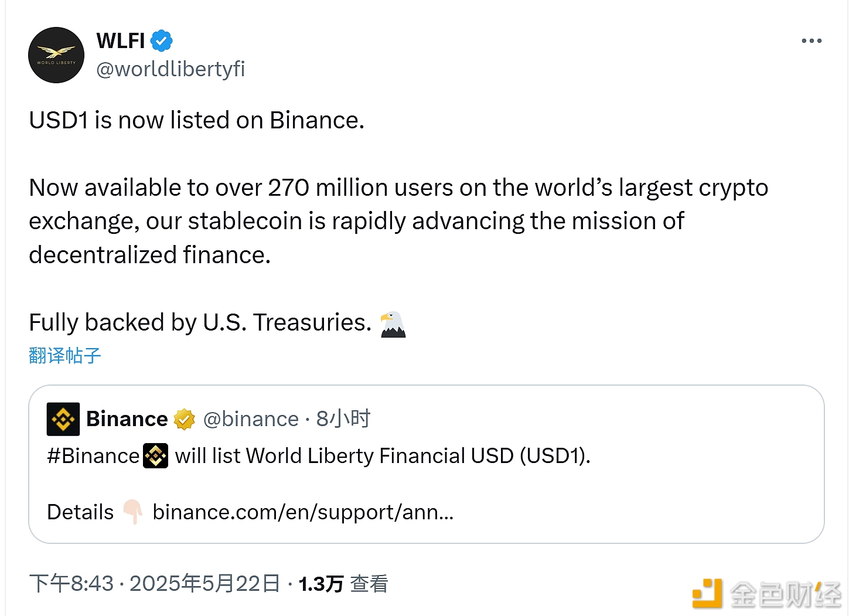Screen dimensions: 849x616
Task: Open the @binance handle link
Action: [x=251, y=419]
